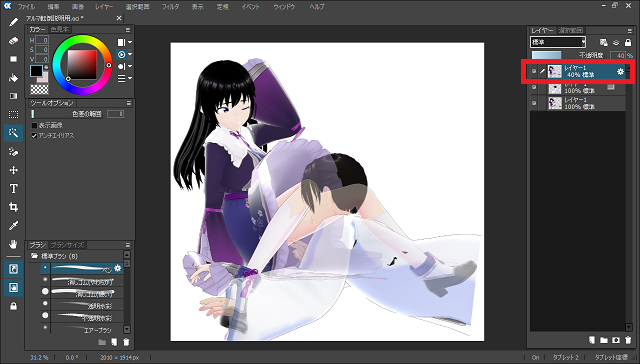
Task: Click the padlock icon in left toolbar
Action: coord(13,306)
